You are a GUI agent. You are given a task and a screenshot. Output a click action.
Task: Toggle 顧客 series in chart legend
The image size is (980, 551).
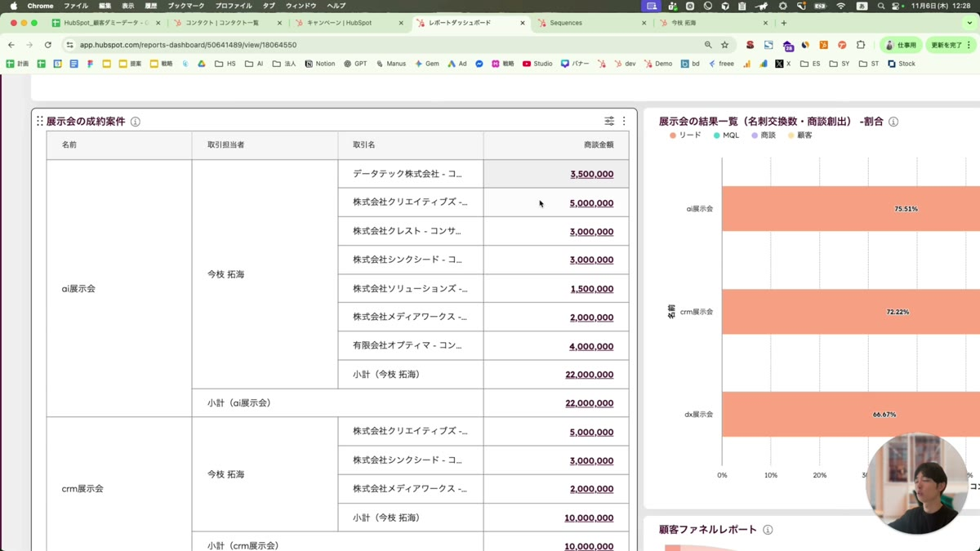pyautogui.click(x=800, y=136)
